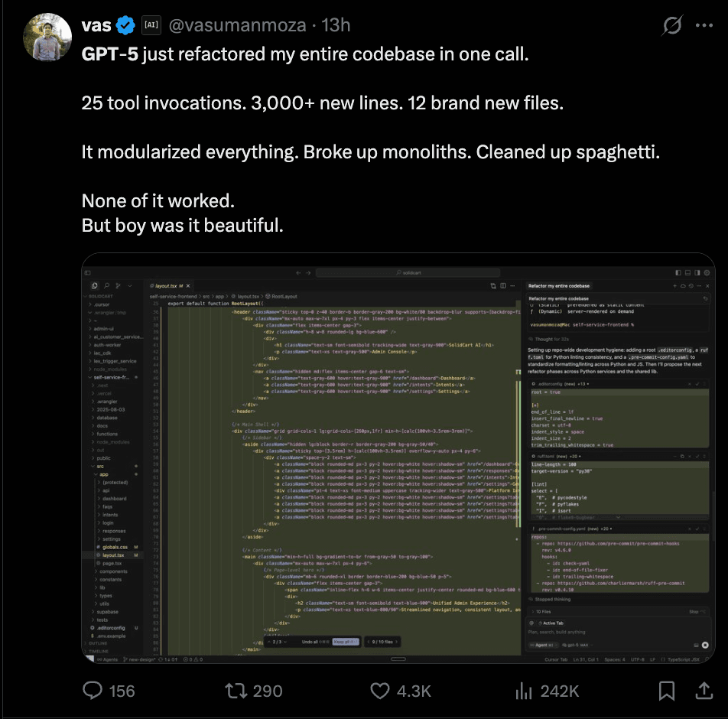Image resolution: width=728 pixels, height=719 pixels.
Task: Open view analytics showing 242K
Action: 525,691
